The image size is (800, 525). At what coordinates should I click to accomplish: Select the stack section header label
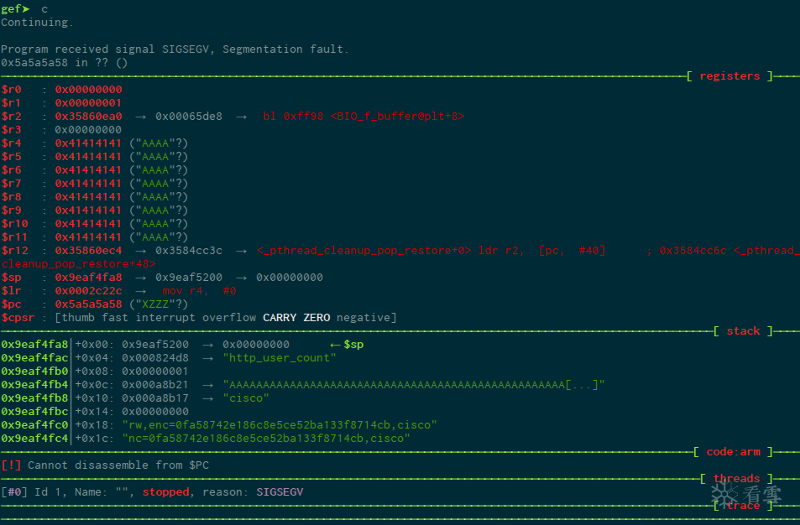click(742, 331)
